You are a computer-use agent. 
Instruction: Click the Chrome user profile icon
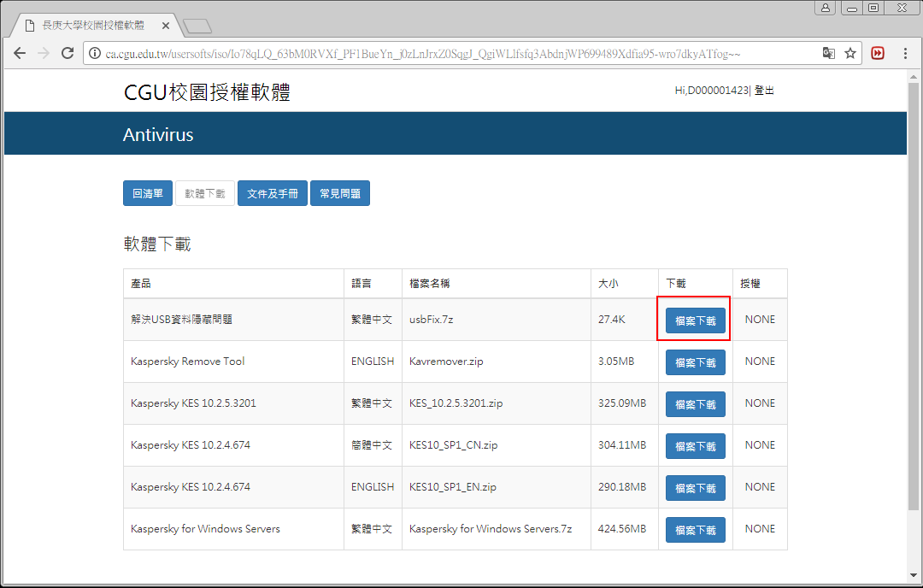[826, 8]
